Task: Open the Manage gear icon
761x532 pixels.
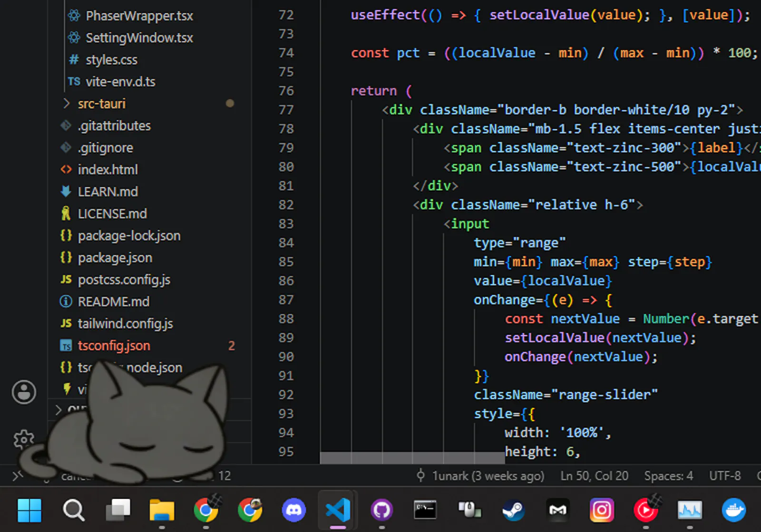Action: coord(24,439)
